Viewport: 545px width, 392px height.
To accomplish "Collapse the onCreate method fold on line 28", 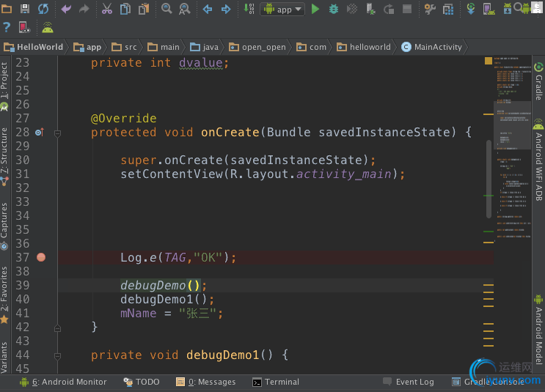I will point(58,133).
